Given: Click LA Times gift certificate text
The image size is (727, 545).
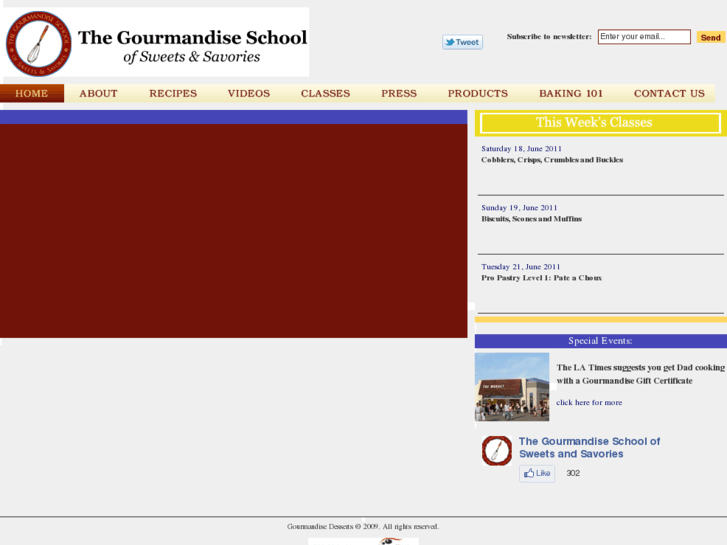Looking at the screenshot, I should click(x=640, y=374).
